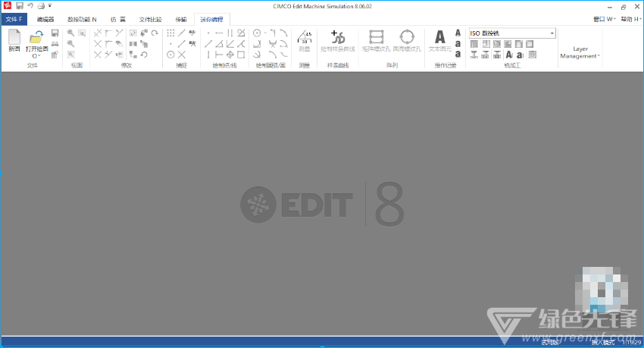This screenshot has width=644, height=348.
Task: Click the Draw spline curve icon
Action: coord(337,37)
